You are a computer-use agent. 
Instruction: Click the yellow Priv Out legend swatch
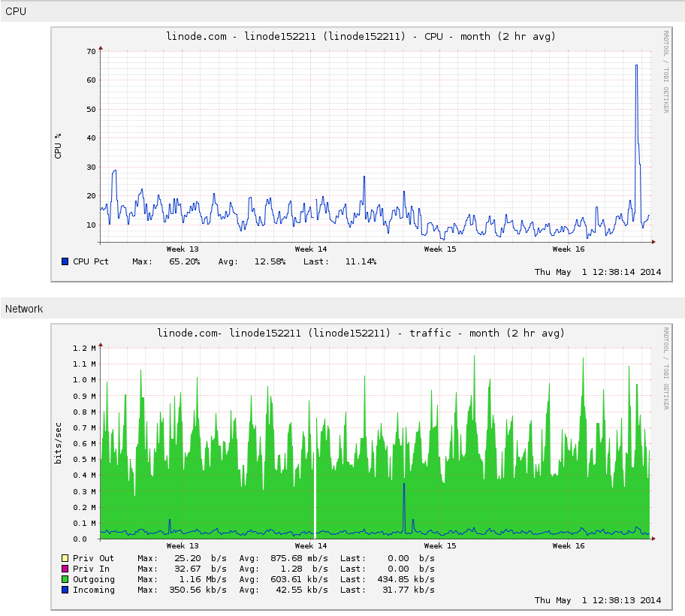pos(65,558)
